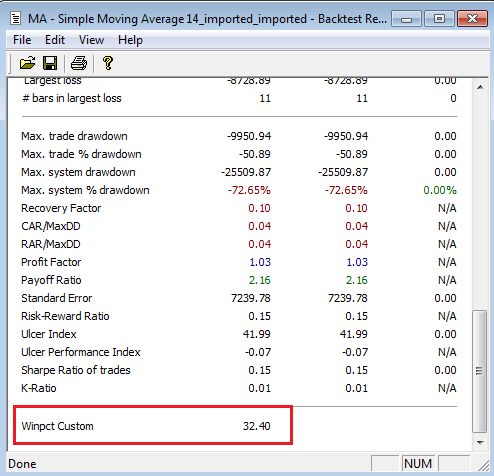The image size is (494, 476).
Task: Click the 'Sharpe Ratio of trades' label
Action: pos(76,370)
